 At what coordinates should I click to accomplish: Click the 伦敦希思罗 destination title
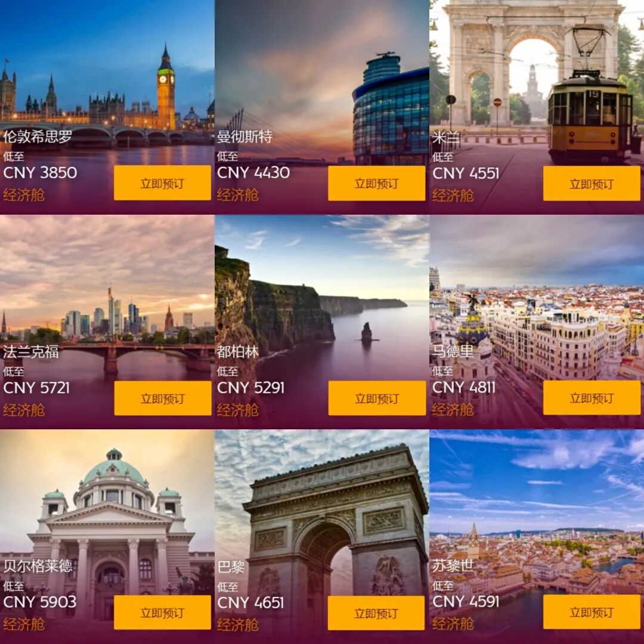(x=38, y=137)
